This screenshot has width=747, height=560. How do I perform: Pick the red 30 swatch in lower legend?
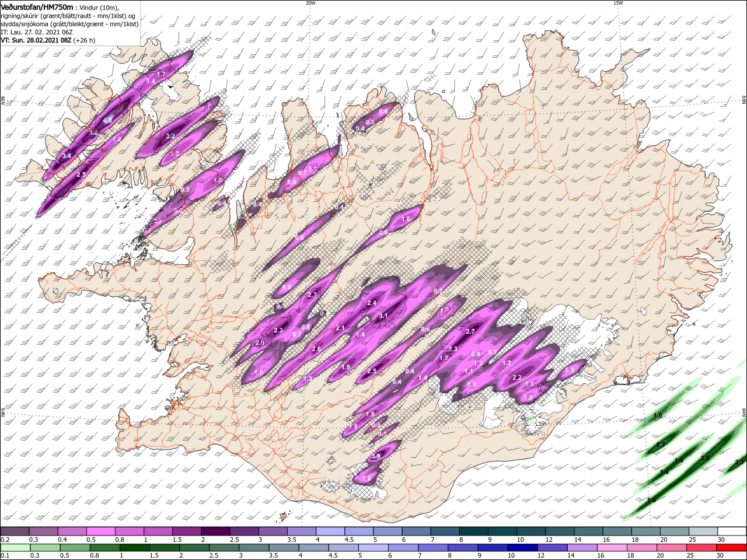[732, 548]
